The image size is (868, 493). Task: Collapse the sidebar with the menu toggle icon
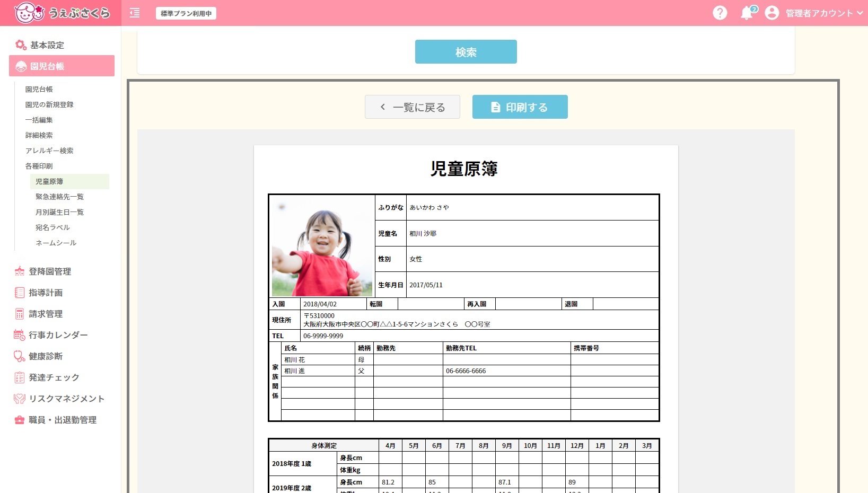[x=135, y=13]
